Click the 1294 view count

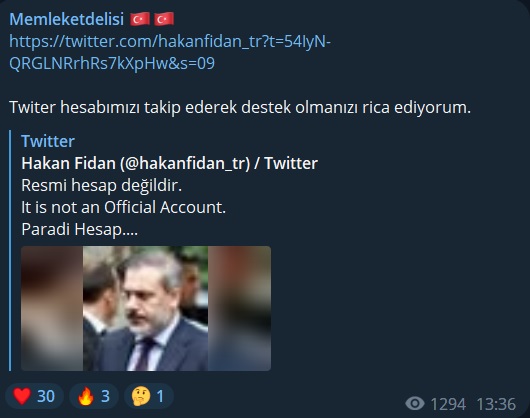pyautogui.click(x=448, y=404)
